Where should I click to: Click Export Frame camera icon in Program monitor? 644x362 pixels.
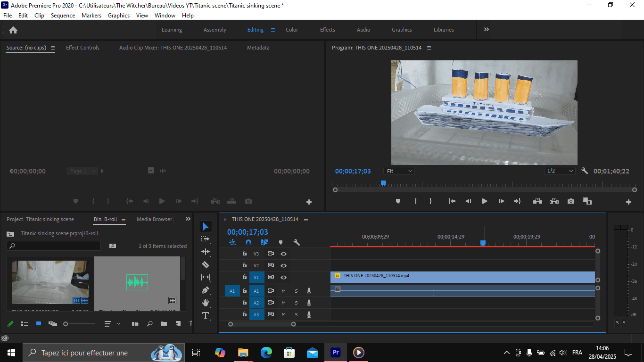tap(571, 201)
